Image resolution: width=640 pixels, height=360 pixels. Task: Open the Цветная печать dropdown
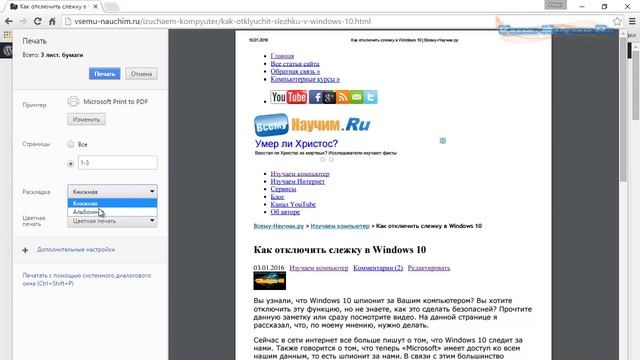point(112,221)
